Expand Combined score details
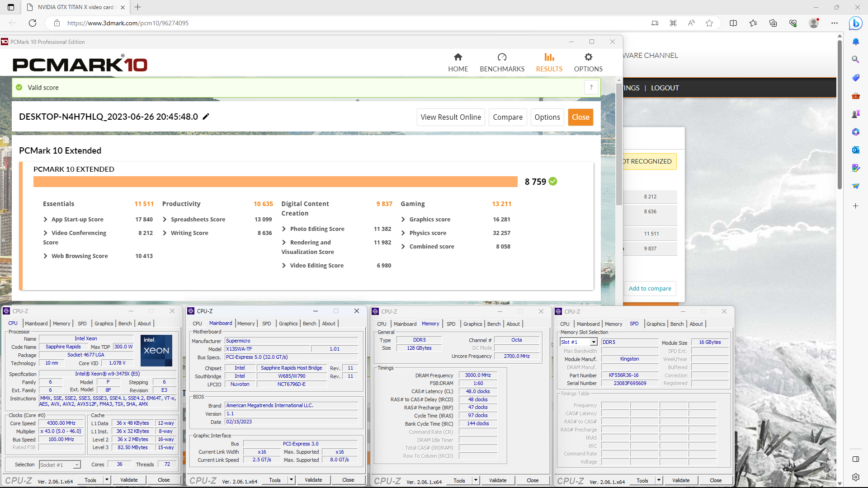Image resolution: width=868 pixels, height=488 pixels. click(403, 246)
